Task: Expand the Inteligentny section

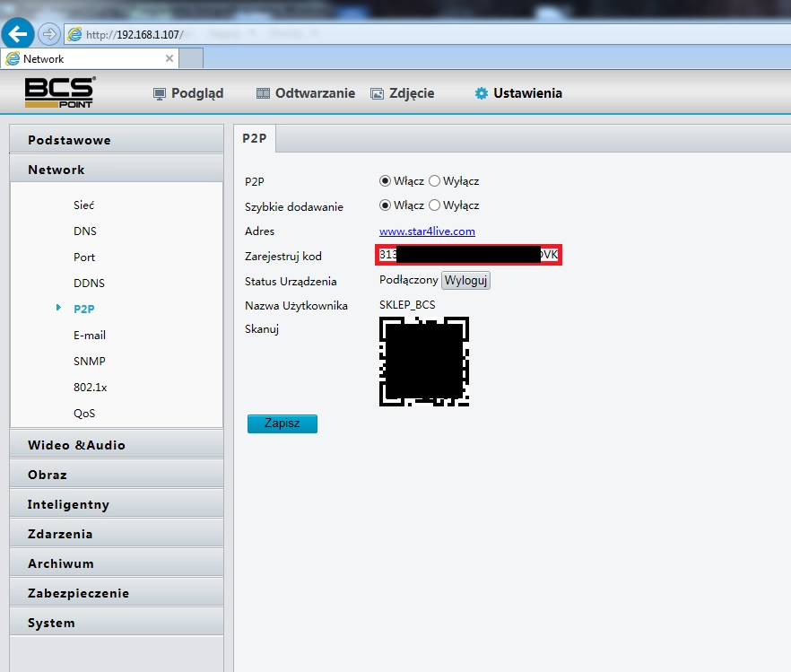Action: point(117,504)
